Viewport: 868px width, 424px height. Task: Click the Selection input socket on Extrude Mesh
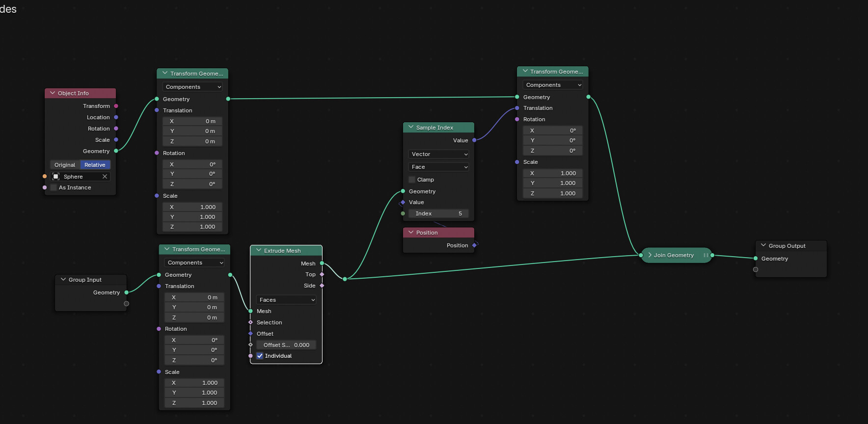(250, 322)
